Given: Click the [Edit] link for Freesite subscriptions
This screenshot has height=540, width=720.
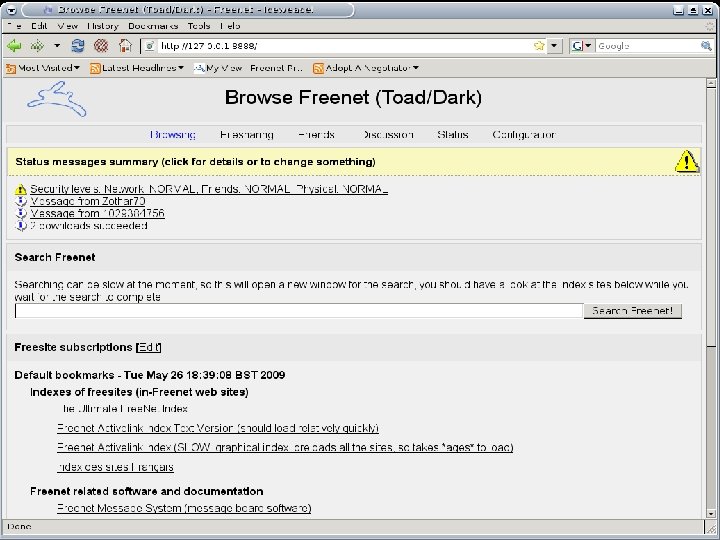Looking at the screenshot, I should tap(148, 347).
